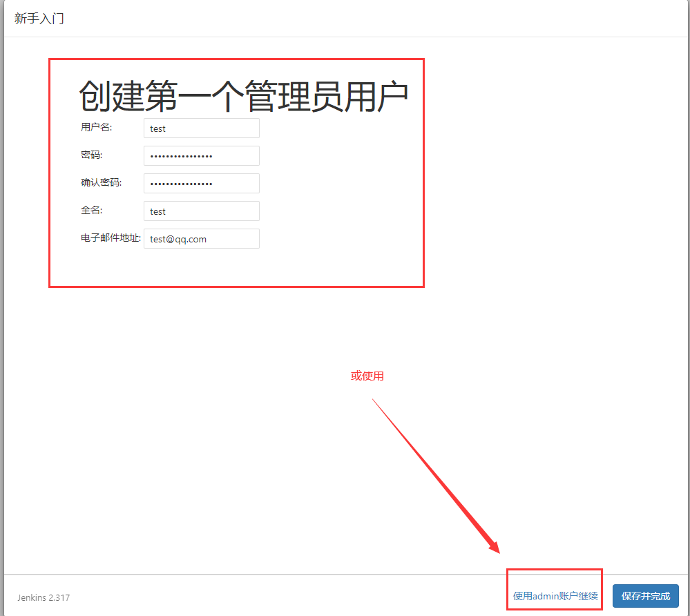Click the 全名: label
Image resolution: width=690 pixels, height=616 pixels.
click(92, 211)
